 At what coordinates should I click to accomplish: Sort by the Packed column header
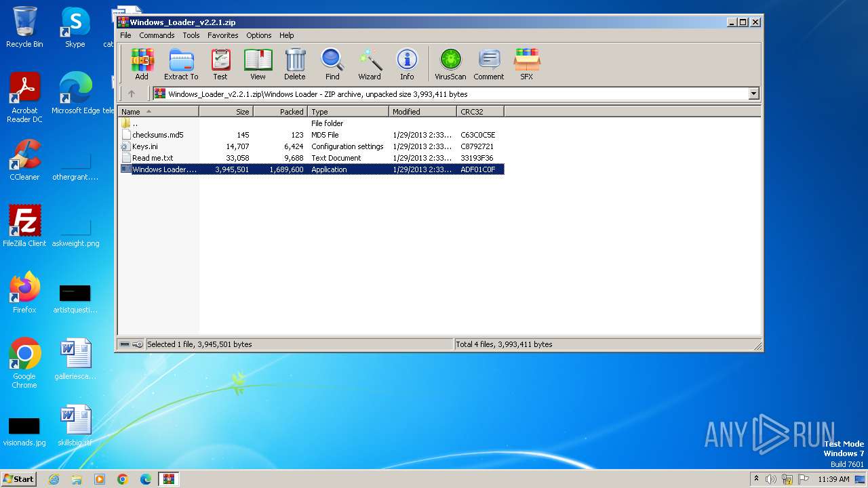click(x=280, y=112)
